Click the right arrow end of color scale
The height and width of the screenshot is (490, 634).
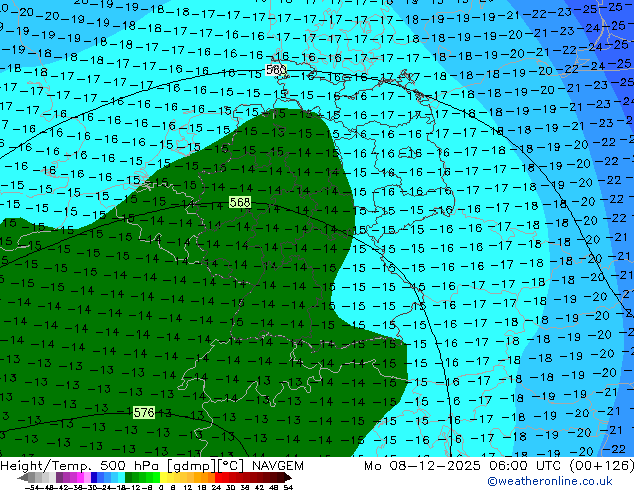288,478
